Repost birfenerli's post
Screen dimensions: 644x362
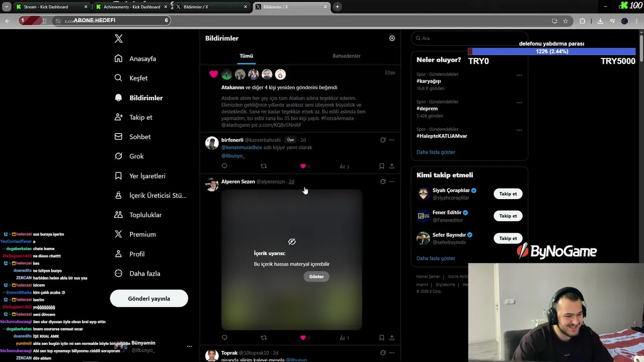(x=264, y=166)
